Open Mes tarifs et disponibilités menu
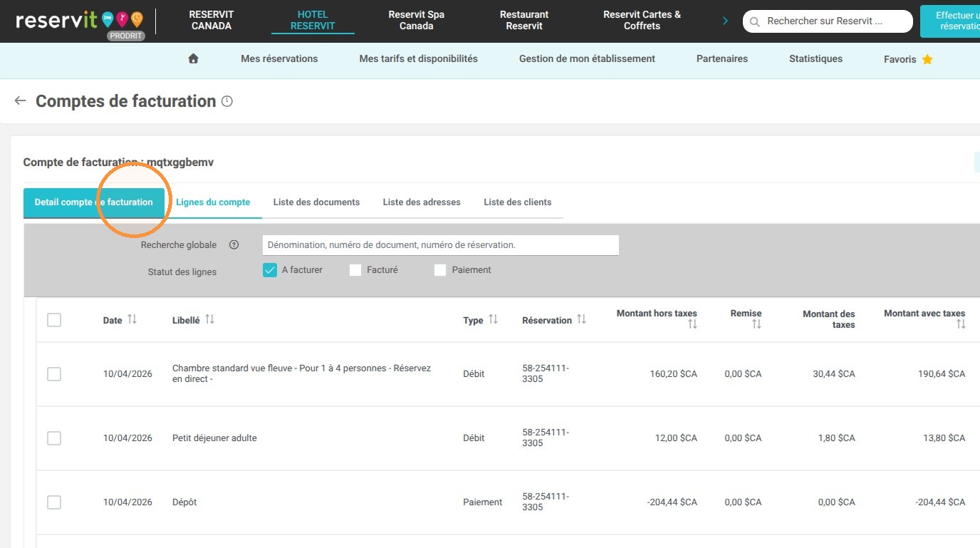This screenshot has width=980, height=548. (419, 59)
